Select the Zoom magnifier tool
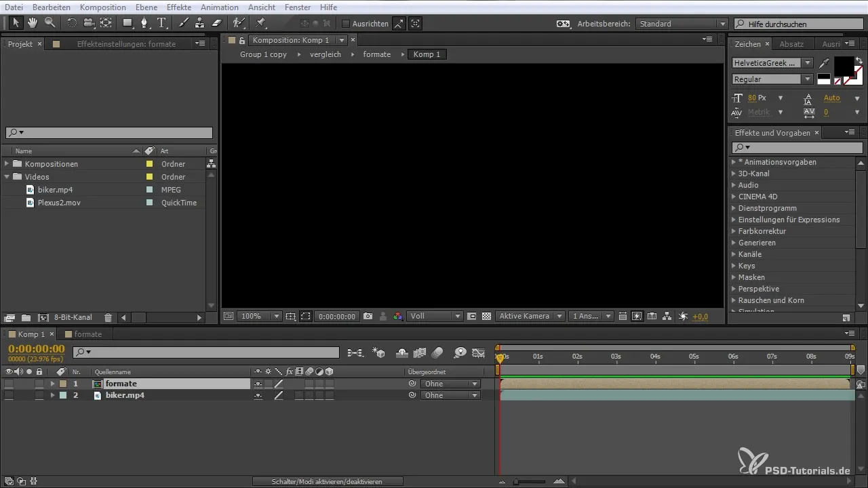The image size is (868, 488). pyautogui.click(x=50, y=23)
